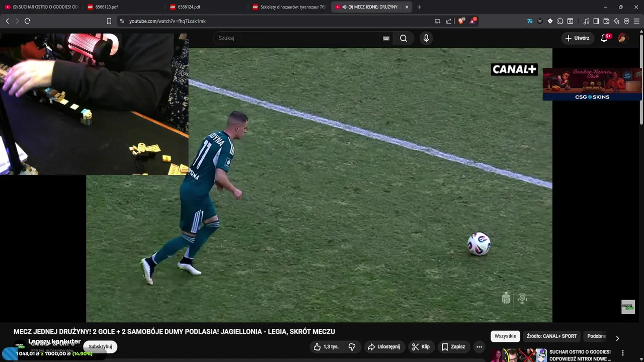Switch to the 6566124.pdf tab
The image size is (644, 362).
pyautogui.click(x=206, y=7)
